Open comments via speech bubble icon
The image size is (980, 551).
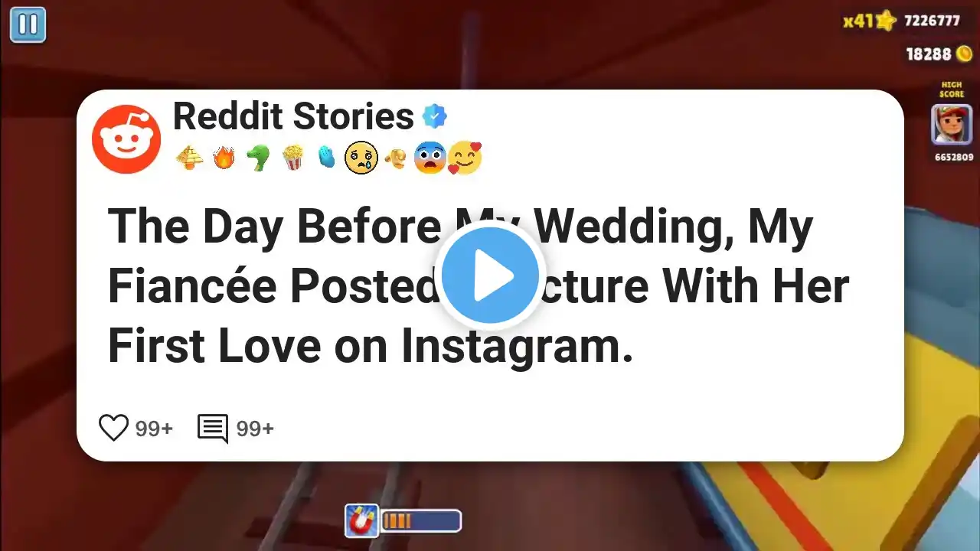point(213,429)
